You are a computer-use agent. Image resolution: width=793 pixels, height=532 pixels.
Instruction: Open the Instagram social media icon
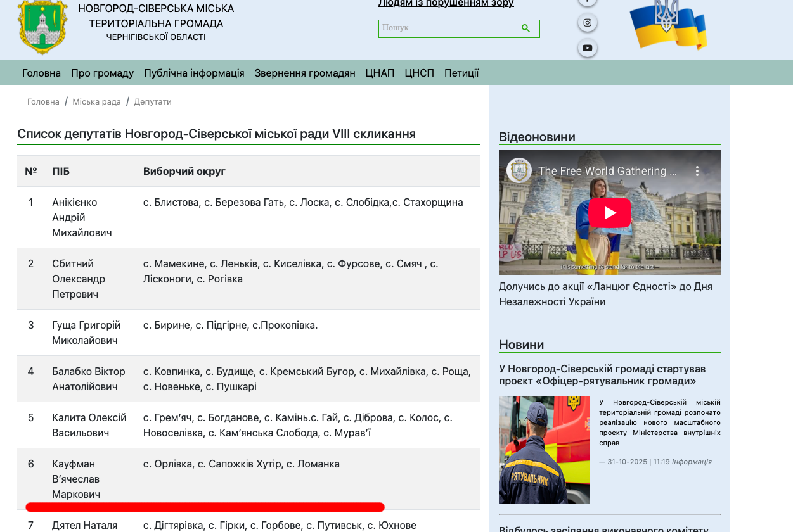point(588,23)
